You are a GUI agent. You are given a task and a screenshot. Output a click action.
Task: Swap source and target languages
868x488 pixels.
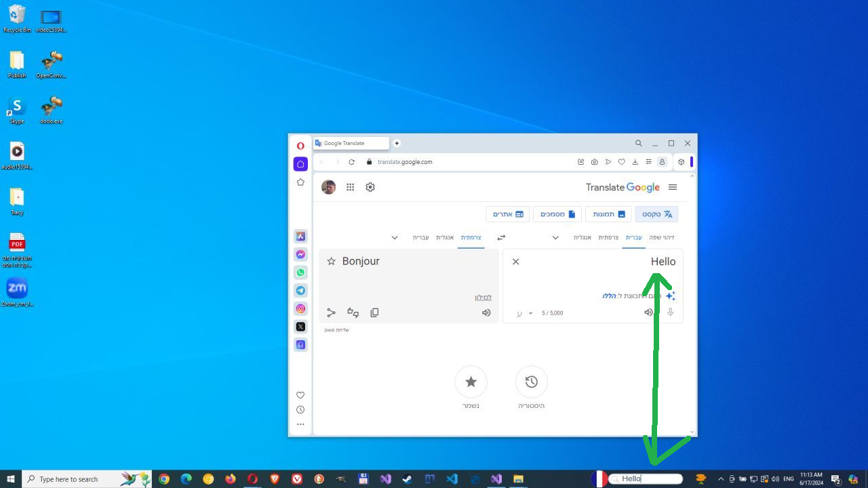pos(501,238)
